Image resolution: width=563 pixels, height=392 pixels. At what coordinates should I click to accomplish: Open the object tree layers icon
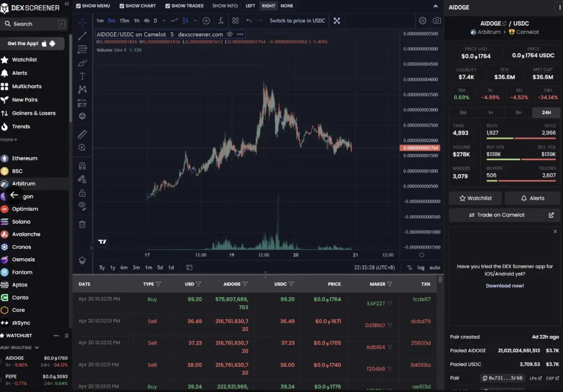point(82,260)
